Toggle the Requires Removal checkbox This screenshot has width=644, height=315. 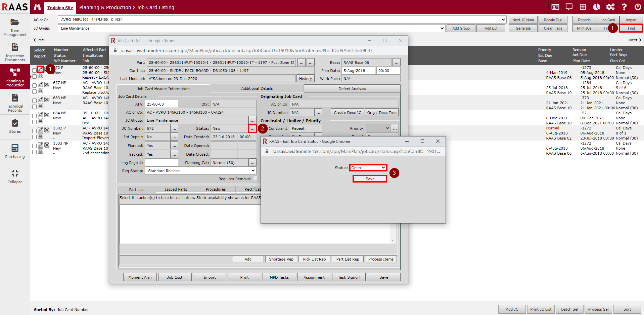[x=255, y=179]
